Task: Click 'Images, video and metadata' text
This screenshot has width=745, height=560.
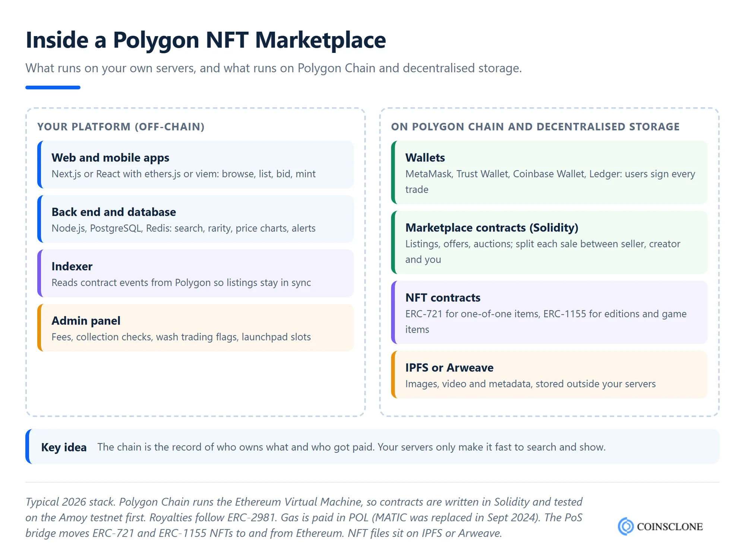Action: click(530, 384)
